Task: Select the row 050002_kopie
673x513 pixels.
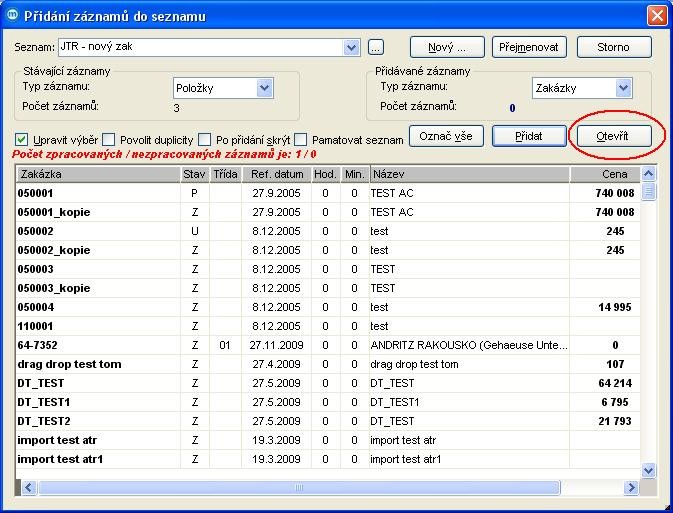Action: click(328, 250)
